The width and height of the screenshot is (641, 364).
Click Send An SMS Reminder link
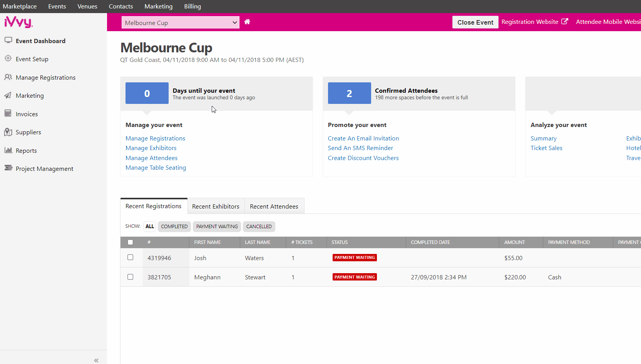tap(360, 148)
